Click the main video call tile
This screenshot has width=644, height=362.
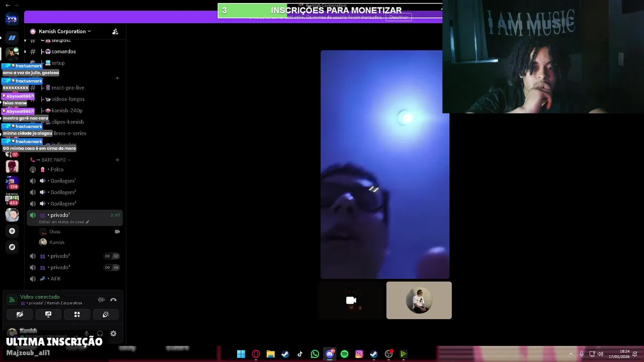tap(385, 164)
